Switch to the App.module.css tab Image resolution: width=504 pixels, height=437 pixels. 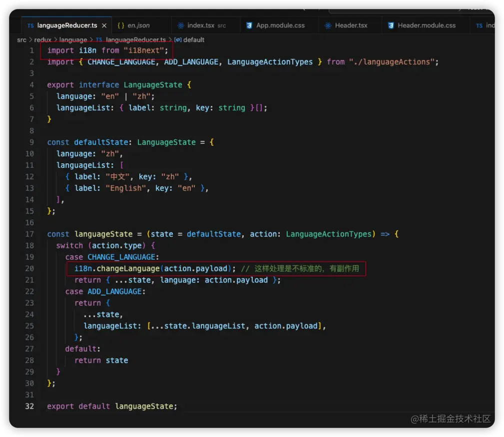(x=280, y=25)
